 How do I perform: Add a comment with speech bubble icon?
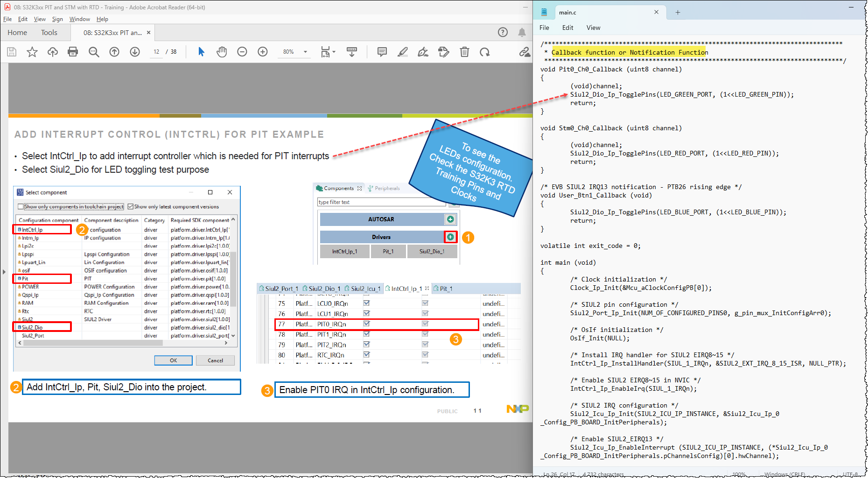(x=382, y=52)
